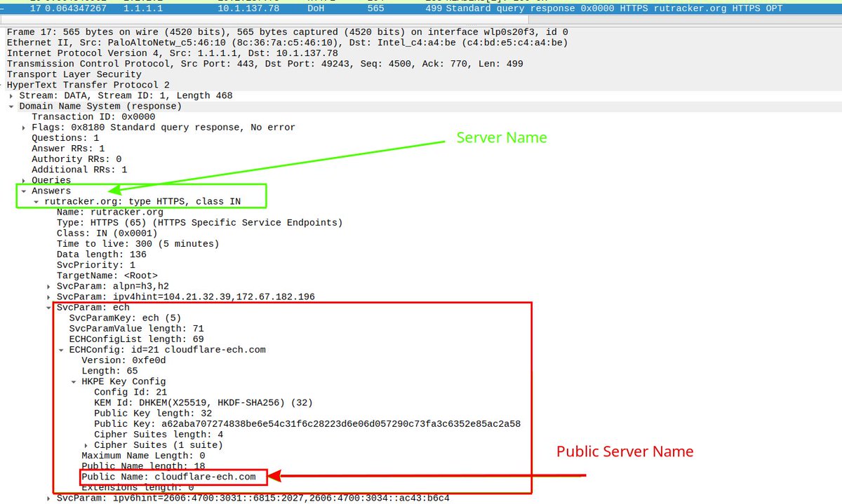The image size is (842, 504).
Task: Collapse the Domain Name System (response) section
Action: click(11, 106)
